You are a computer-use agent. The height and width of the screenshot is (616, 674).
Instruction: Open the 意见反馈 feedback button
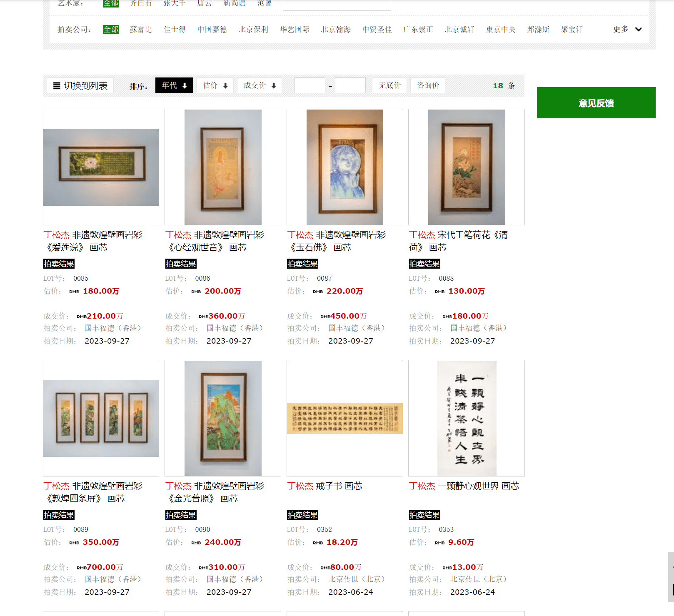click(x=596, y=103)
